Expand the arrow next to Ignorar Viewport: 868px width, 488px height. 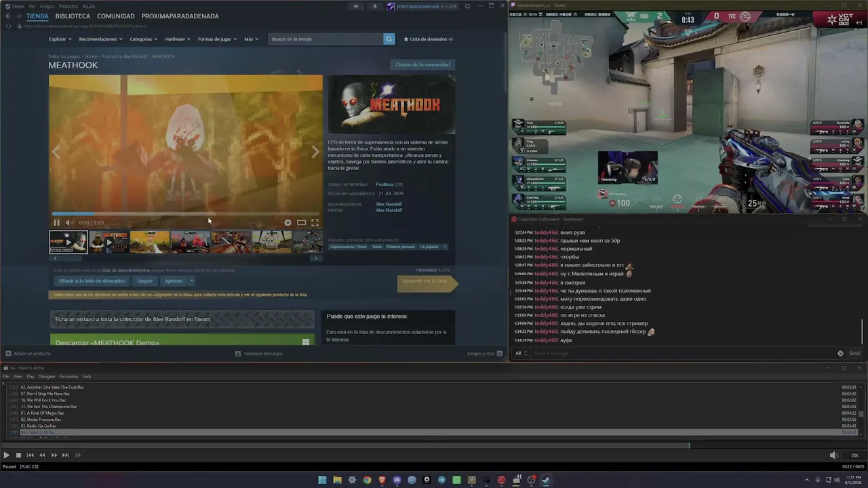click(x=192, y=281)
